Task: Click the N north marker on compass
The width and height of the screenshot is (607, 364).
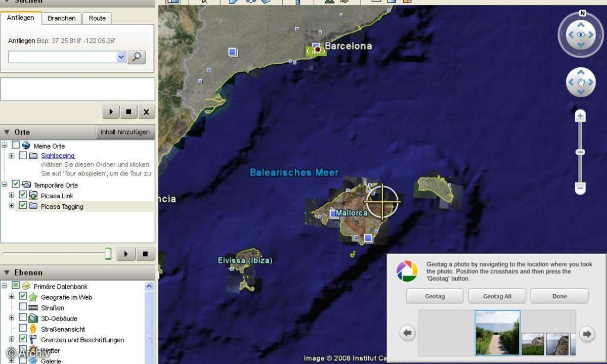Action: [x=582, y=14]
